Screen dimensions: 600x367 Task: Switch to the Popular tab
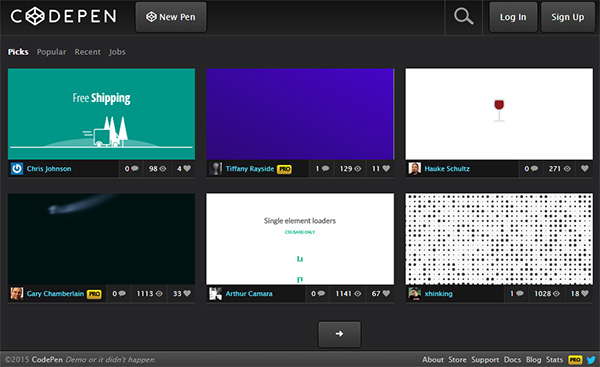coord(51,52)
